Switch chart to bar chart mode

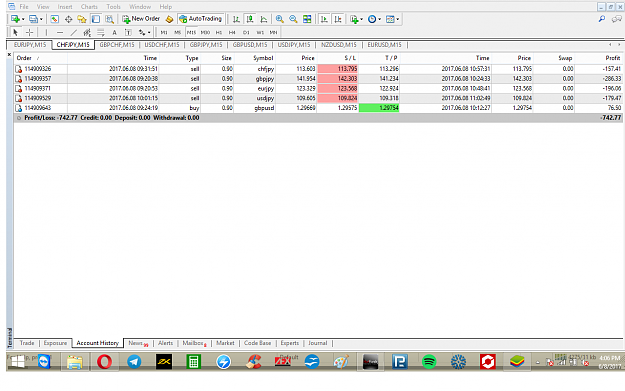236,19
